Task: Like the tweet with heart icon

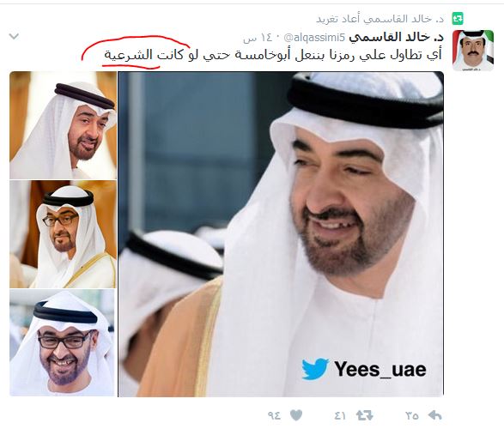Action: pos(296,415)
